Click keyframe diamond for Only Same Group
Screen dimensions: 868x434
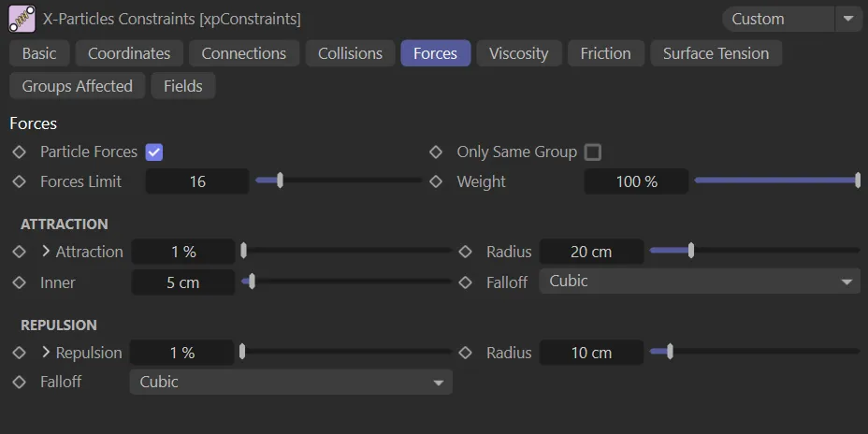(x=436, y=152)
